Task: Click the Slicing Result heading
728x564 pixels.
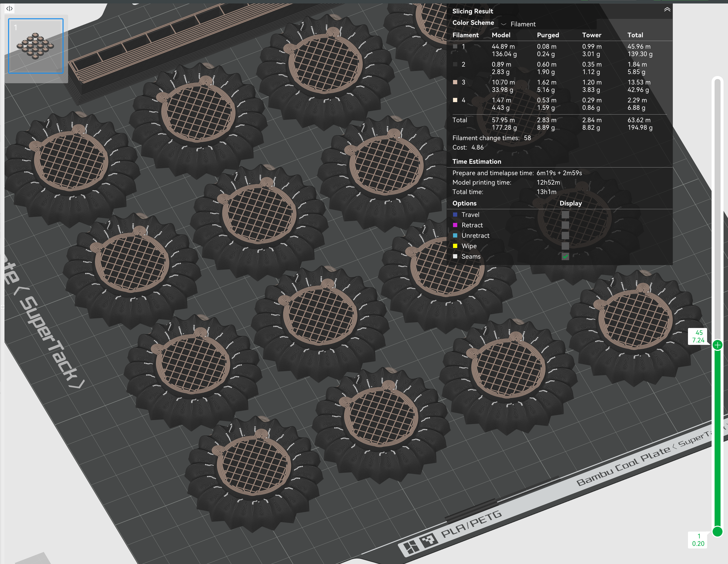Action: pos(472,11)
